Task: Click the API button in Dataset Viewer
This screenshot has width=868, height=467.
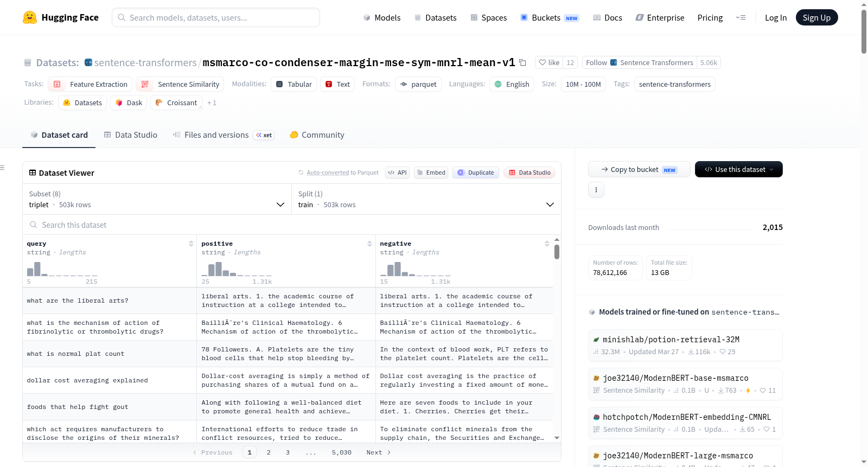Action: coord(397,172)
